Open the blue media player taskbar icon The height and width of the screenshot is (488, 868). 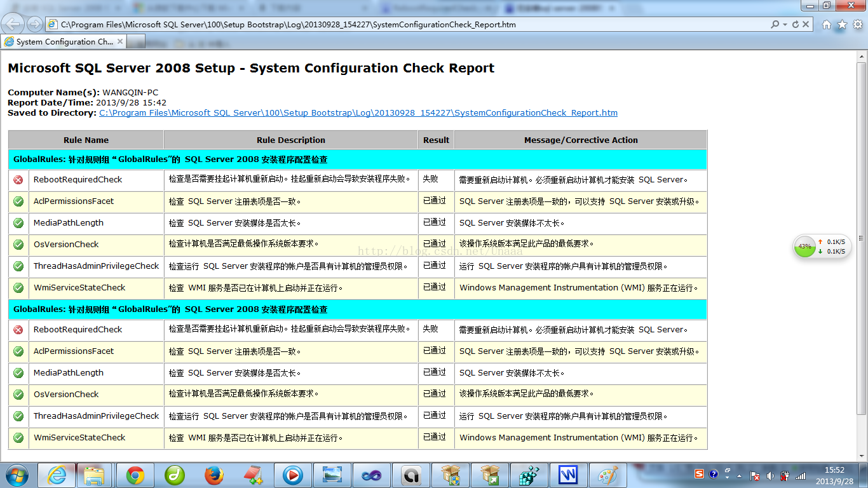(x=293, y=475)
